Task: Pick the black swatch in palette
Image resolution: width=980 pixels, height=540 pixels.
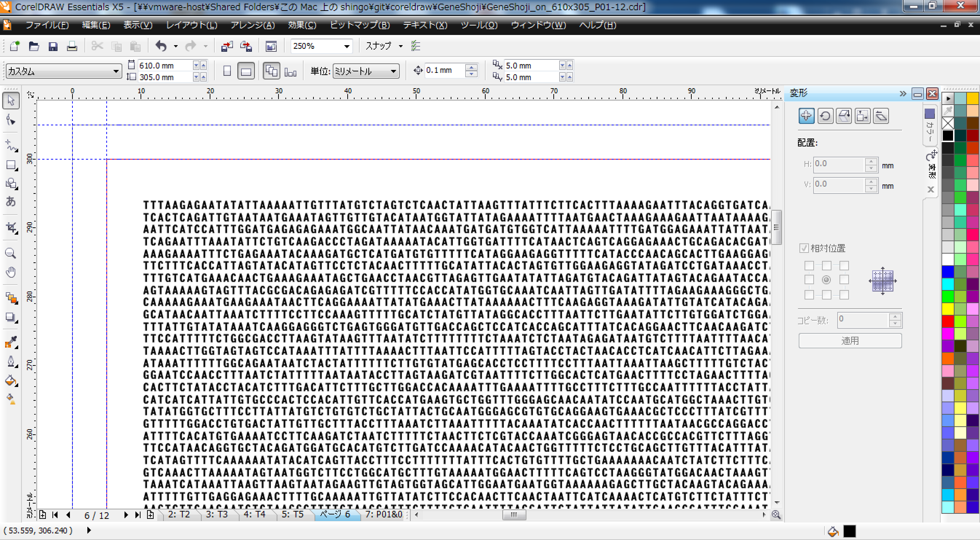Action: click(948, 135)
